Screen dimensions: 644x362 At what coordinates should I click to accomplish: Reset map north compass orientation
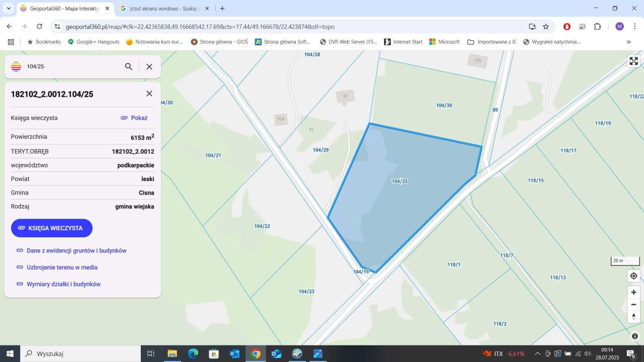click(633, 316)
